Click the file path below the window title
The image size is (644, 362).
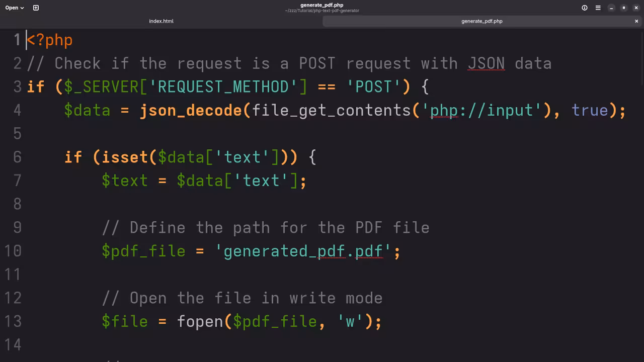tap(322, 10)
